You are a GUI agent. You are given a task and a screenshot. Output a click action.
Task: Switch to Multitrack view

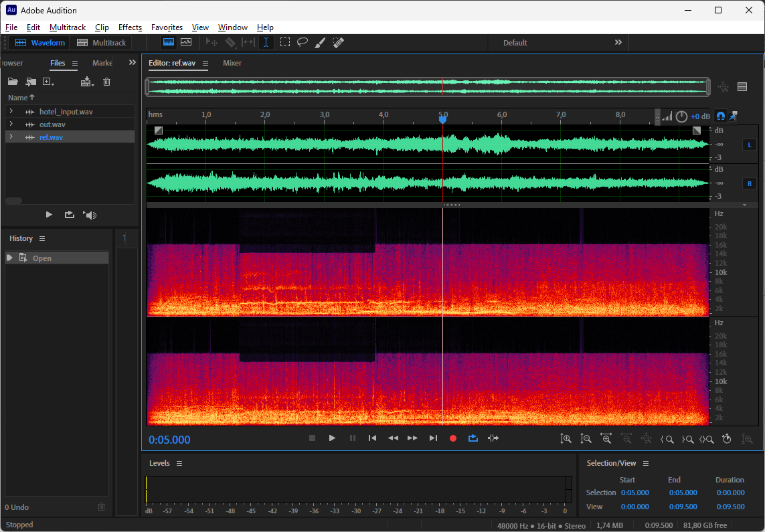pos(101,43)
